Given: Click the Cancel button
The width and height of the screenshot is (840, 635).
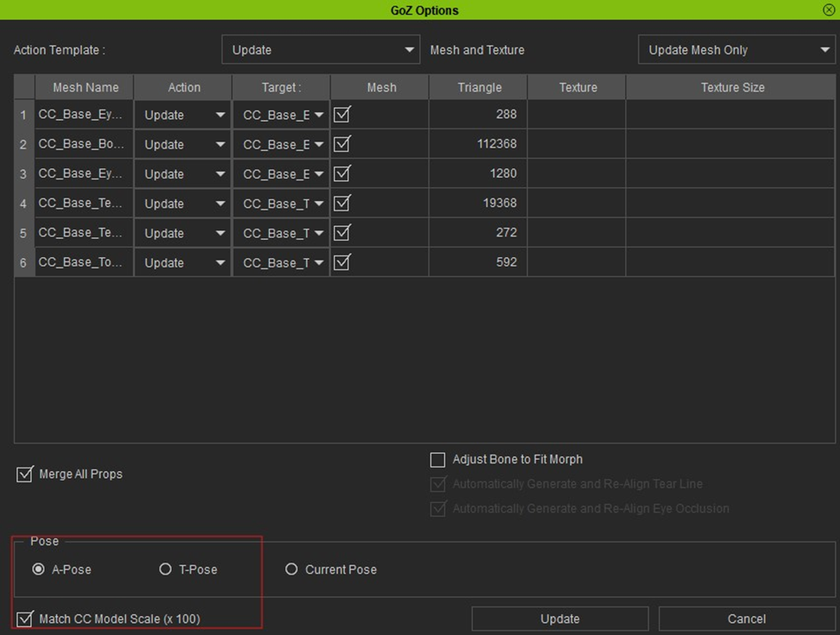Looking at the screenshot, I should (x=747, y=619).
